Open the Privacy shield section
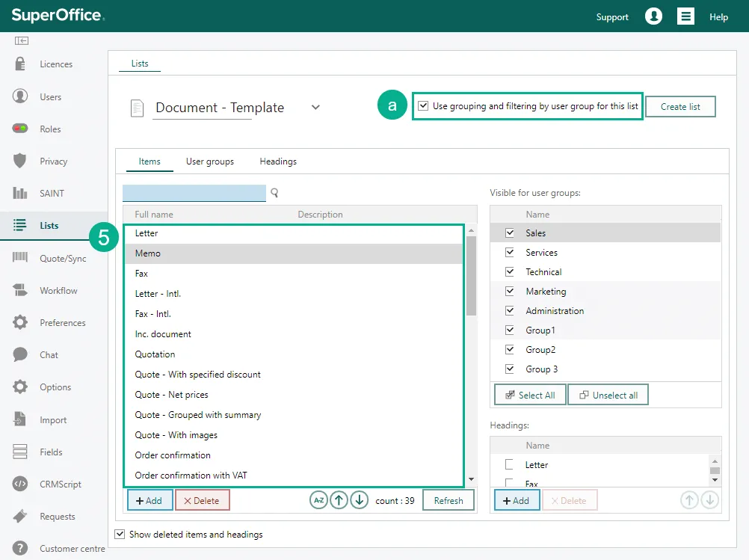 53,161
